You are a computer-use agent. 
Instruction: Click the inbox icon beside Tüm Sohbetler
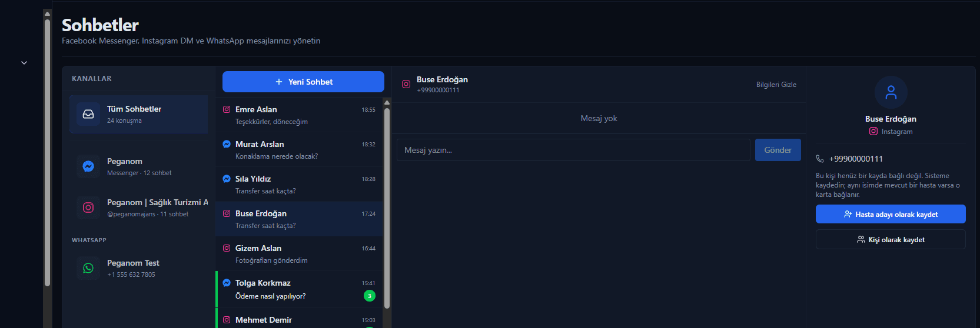[88, 114]
